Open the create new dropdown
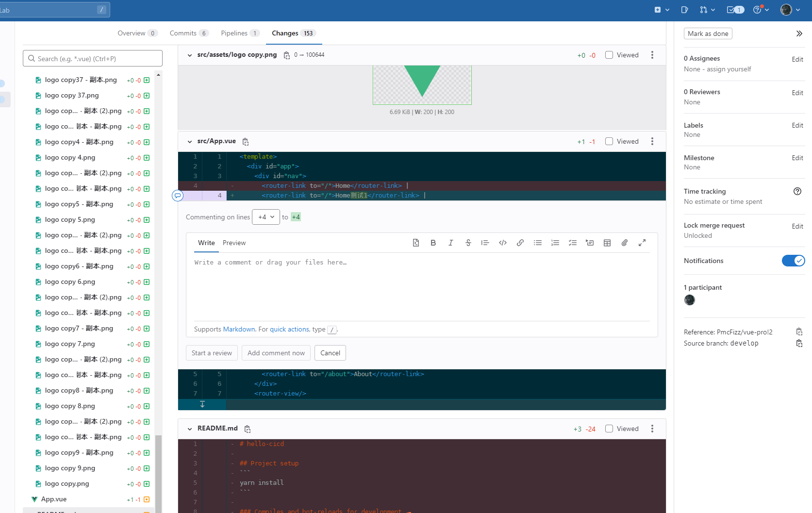The height and width of the screenshot is (513, 812). [662, 10]
